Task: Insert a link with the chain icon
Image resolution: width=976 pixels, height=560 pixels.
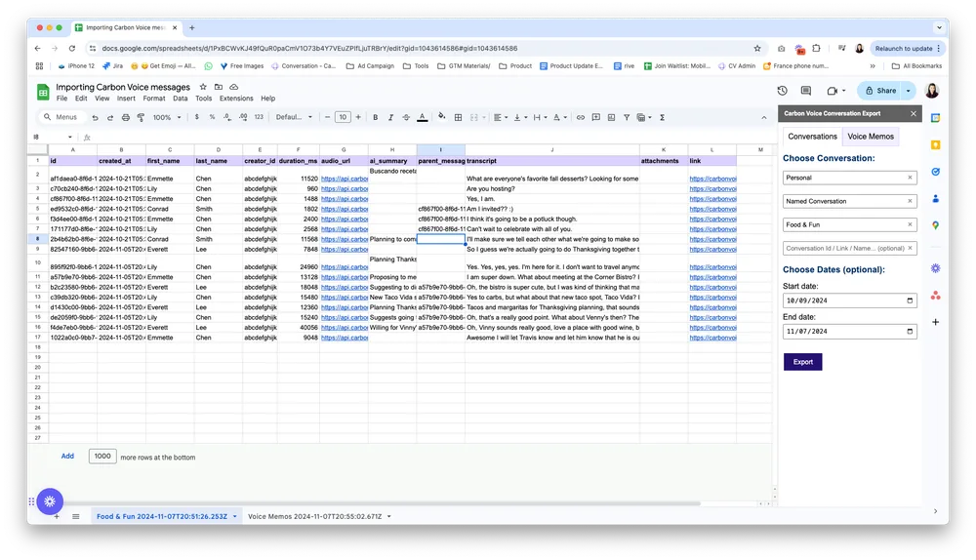Action: [x=580, y=118]
